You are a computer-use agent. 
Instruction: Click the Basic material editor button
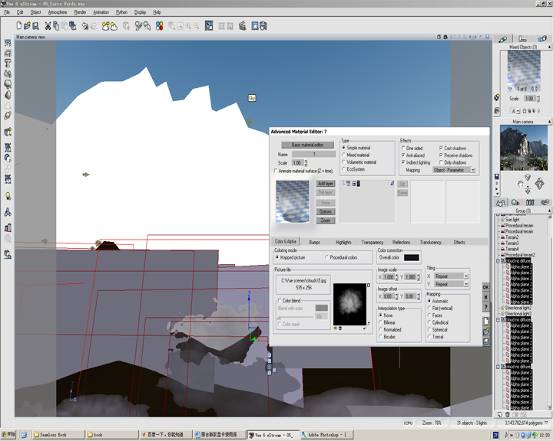pyautogui.click(x=308, y=145)
